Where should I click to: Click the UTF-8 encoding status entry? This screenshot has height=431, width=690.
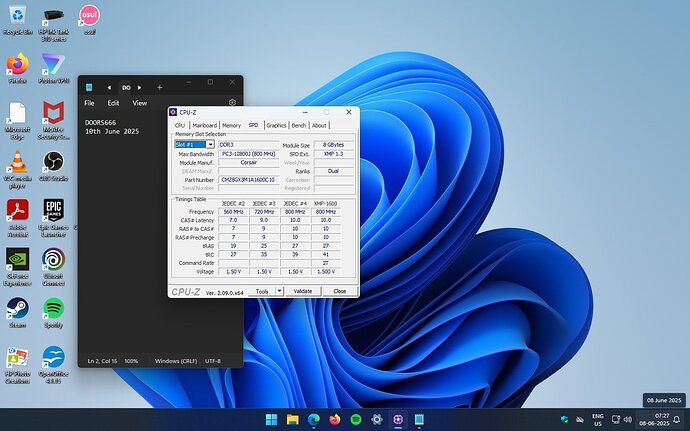(x=213, y=361)
